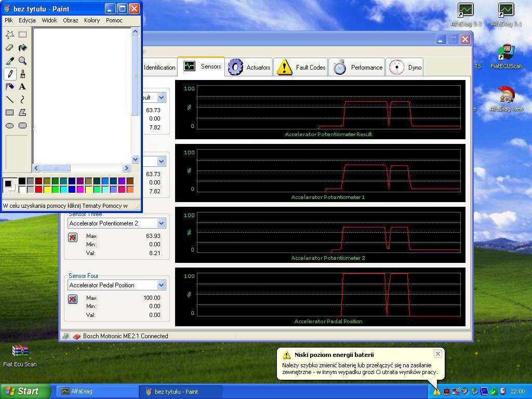Select the Free-Form Select tool in Paint
Viewport: 532px width, 399px height.
10,34
